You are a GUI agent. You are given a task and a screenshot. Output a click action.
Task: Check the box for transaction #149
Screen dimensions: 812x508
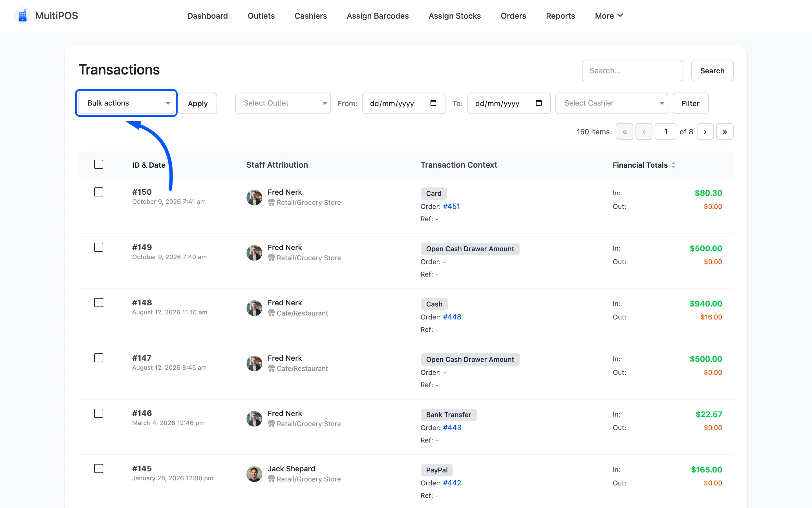coord(99,247)
